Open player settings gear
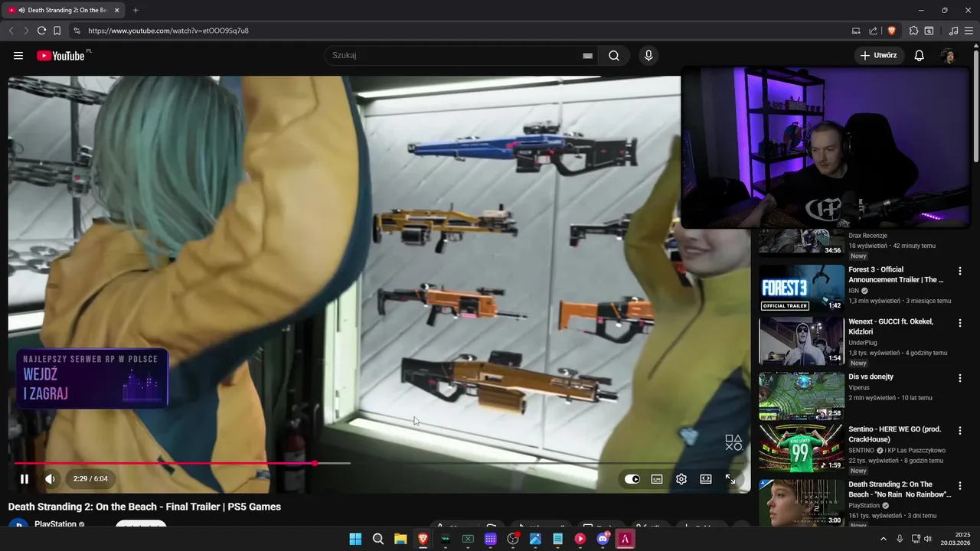The height and width of the screenshot is (551, 980). click(x=681, y=479)
